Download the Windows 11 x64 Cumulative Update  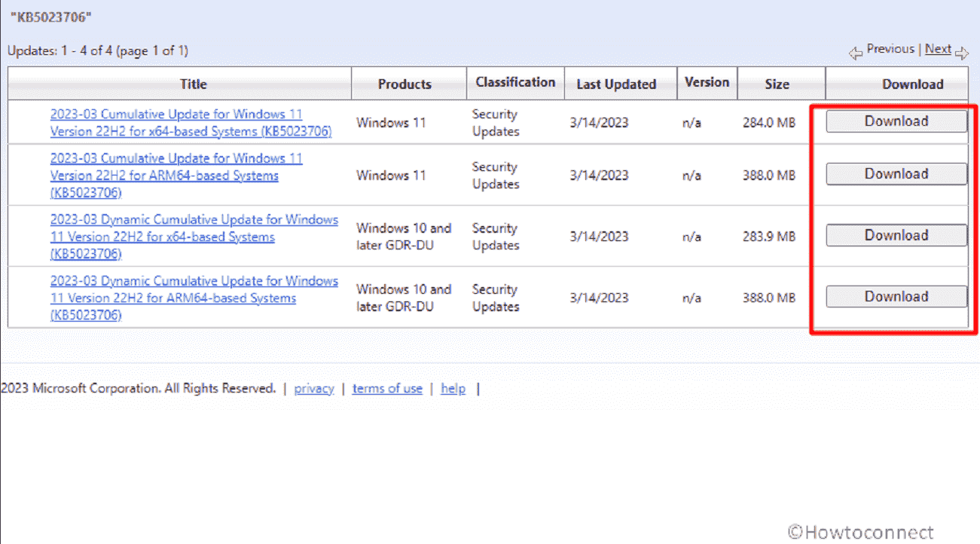pos(896,121)
